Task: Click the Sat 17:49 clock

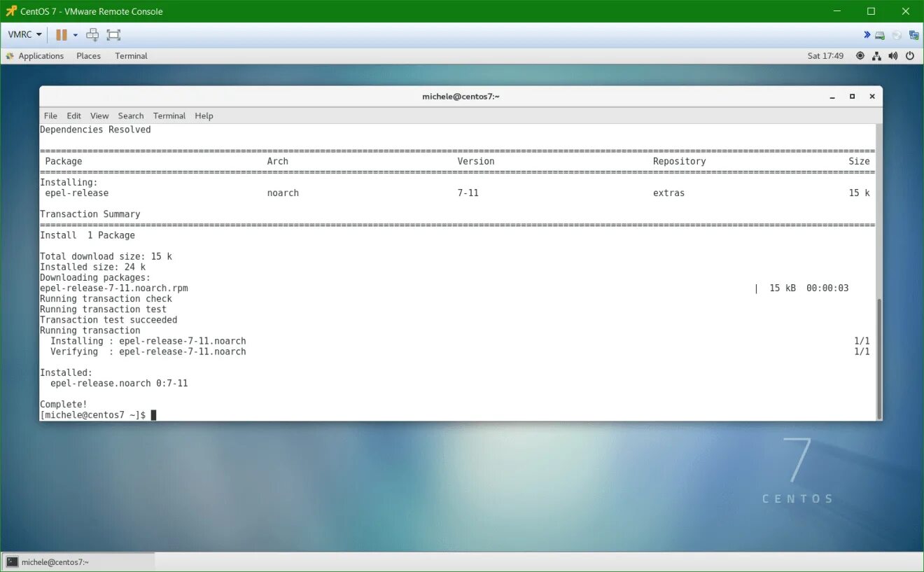Action: [x=825, y=56]
